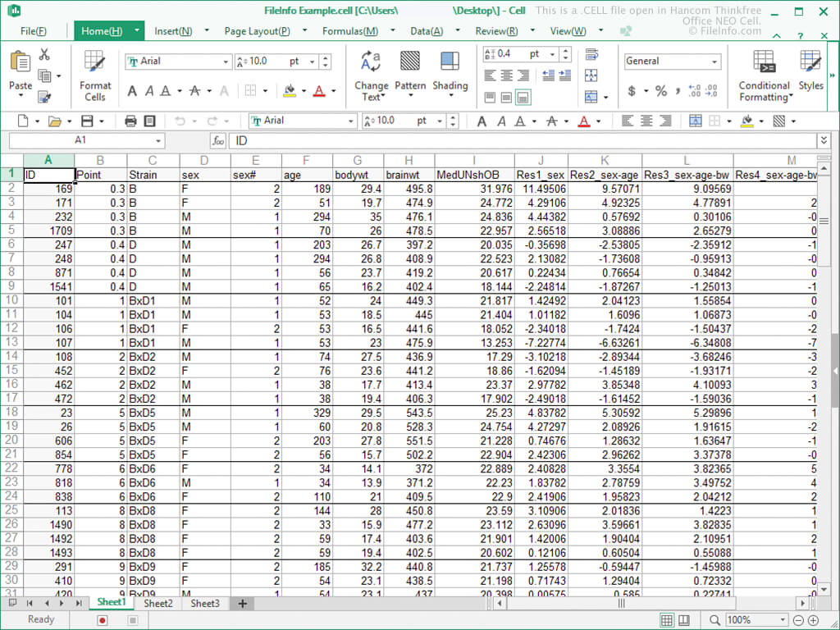Toggle italic A in the ribbon
This screenshot has width=840, height=630.
tap(149, 92)
